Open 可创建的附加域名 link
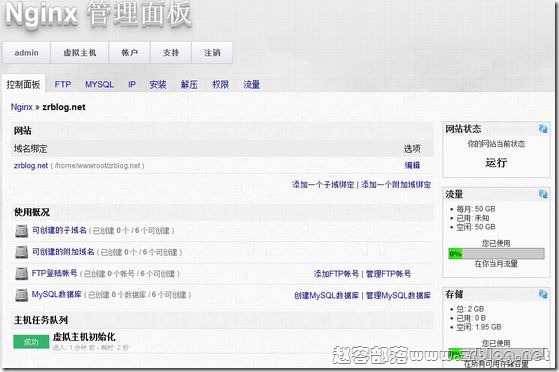The image size is (559, 372). click(x=63, y=252)
